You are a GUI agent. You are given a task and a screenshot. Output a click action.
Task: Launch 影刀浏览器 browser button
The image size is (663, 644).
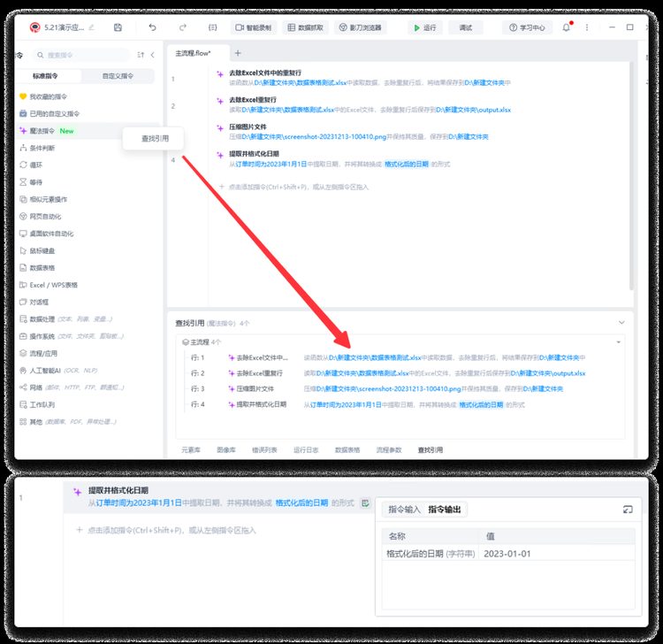[361, 27]
